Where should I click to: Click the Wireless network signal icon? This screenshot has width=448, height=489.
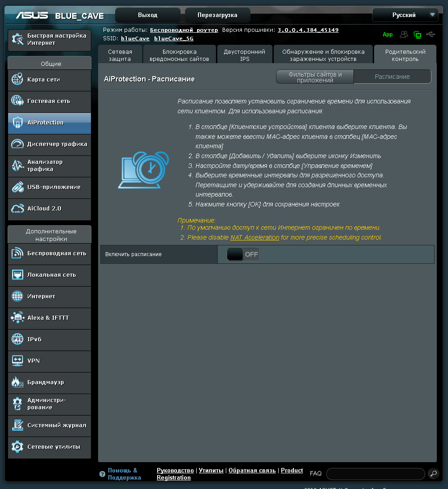[x=17, y=253]
